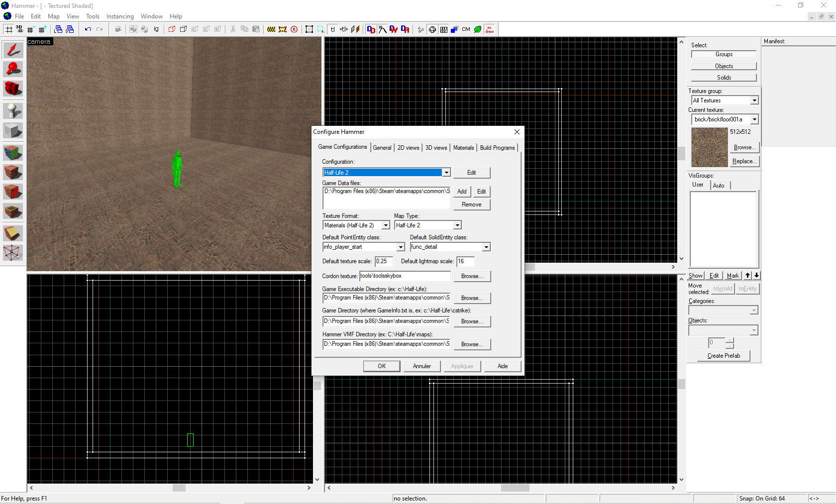Activate the Clipping tool
The width and height of the screenshot is (836, 504).
(x=13, y=233)
